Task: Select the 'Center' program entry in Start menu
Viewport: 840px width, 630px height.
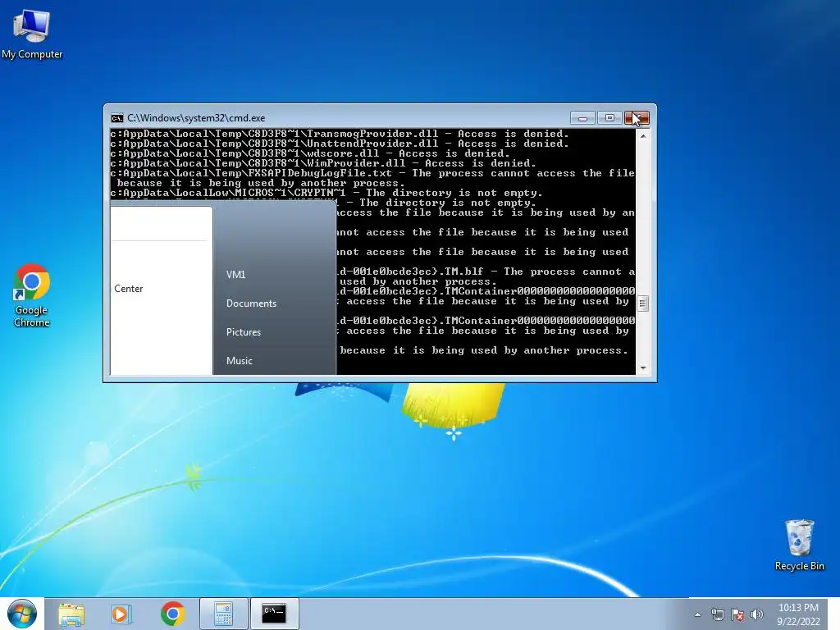Action: point(129,288)
